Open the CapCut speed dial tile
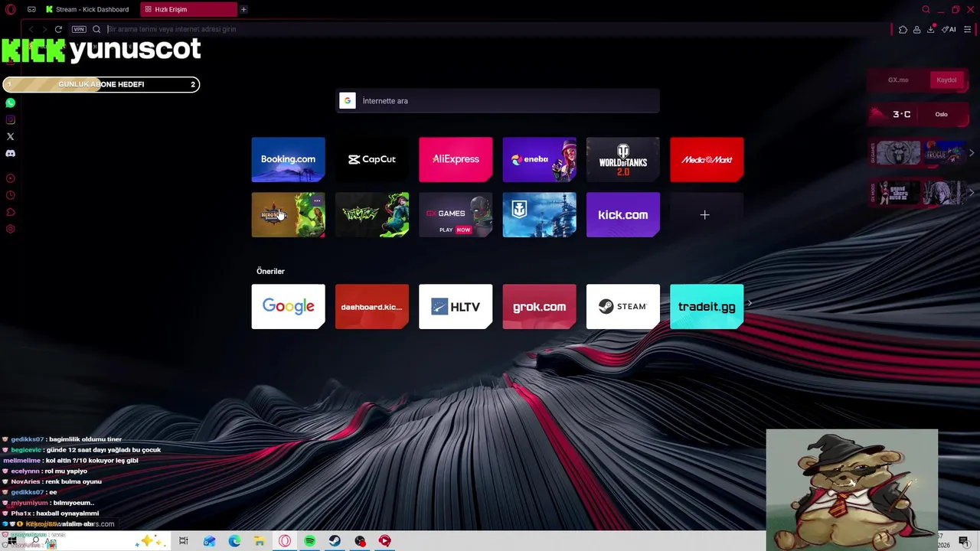 coord(372,159)
